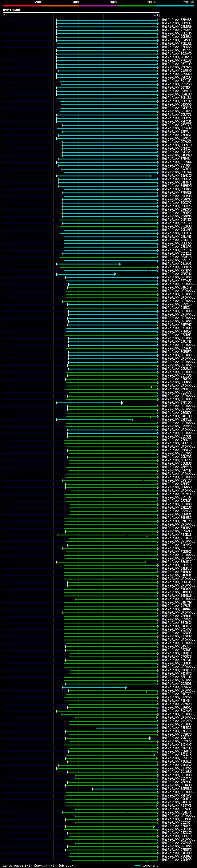This screenshot has height=868, width=197.
Task: Select hit label UniRef100_C5XE15
Action: tap(177, 257)
